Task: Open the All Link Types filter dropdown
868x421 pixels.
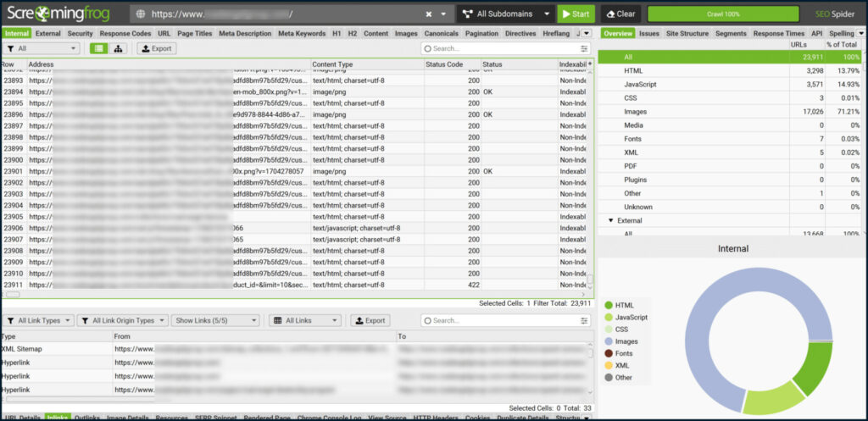Action: click(37, 321)
